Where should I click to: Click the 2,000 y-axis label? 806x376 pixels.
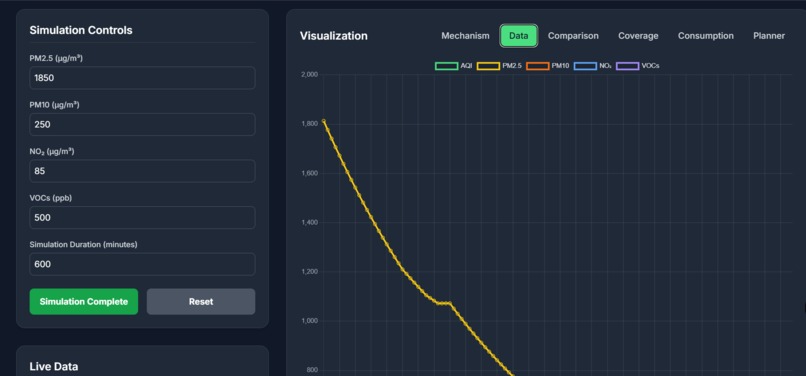click(309, 75)
